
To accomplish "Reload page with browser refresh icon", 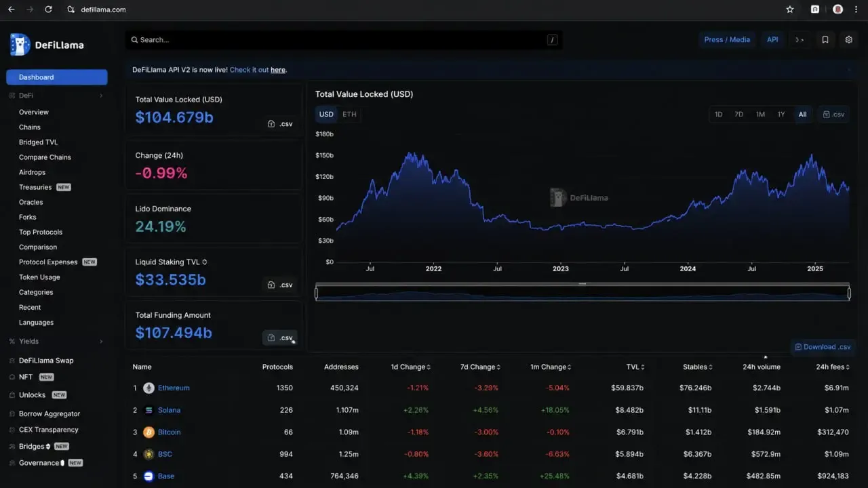I will [48, 9].
